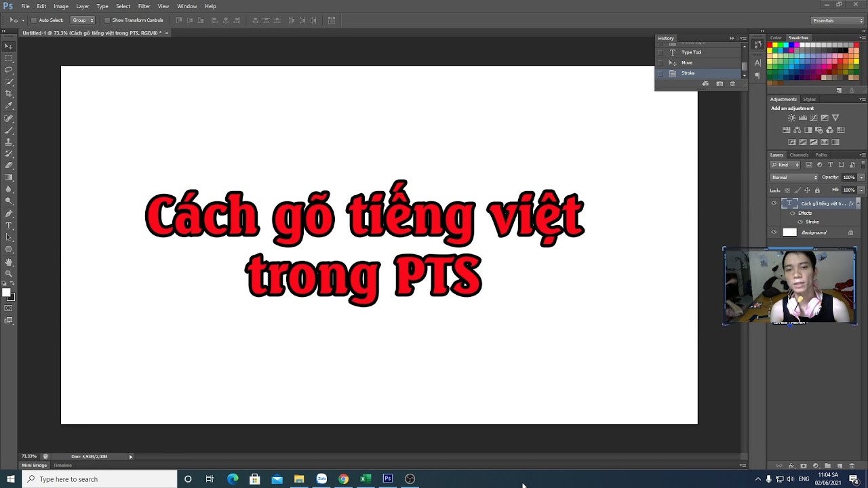Select the Horizontal Type tool
This screenshot has height=488, width=868.
pyautogui.click(x=8, y=226)
